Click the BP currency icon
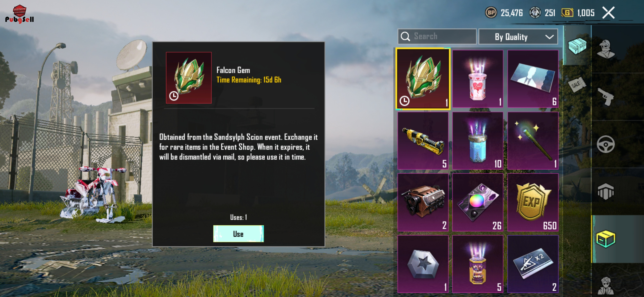The height and width of the screenshot is (297, 644). pos(491,13)
